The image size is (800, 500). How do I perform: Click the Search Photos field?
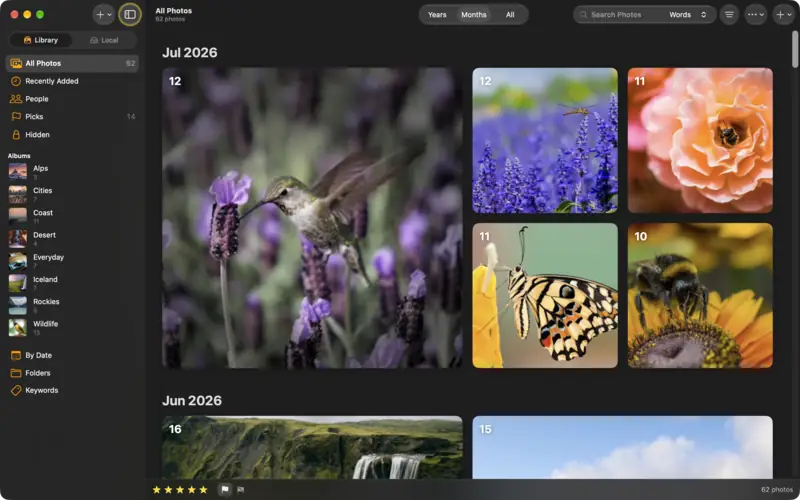tap(620, 15)
